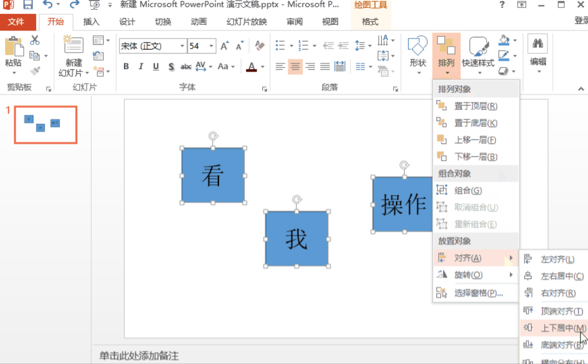Choose 组合(G) group objects
This screenshot has width=588, height=364.
(x=476, y=190)
